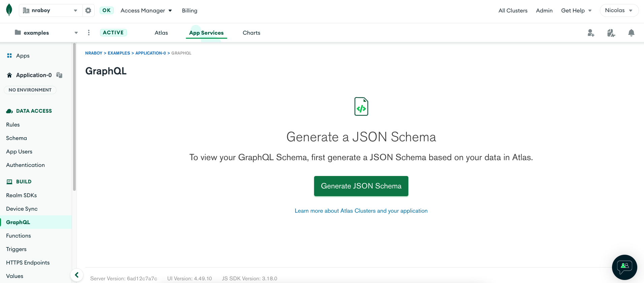Click the NRABOY breadcrumb

pos(94,53)
